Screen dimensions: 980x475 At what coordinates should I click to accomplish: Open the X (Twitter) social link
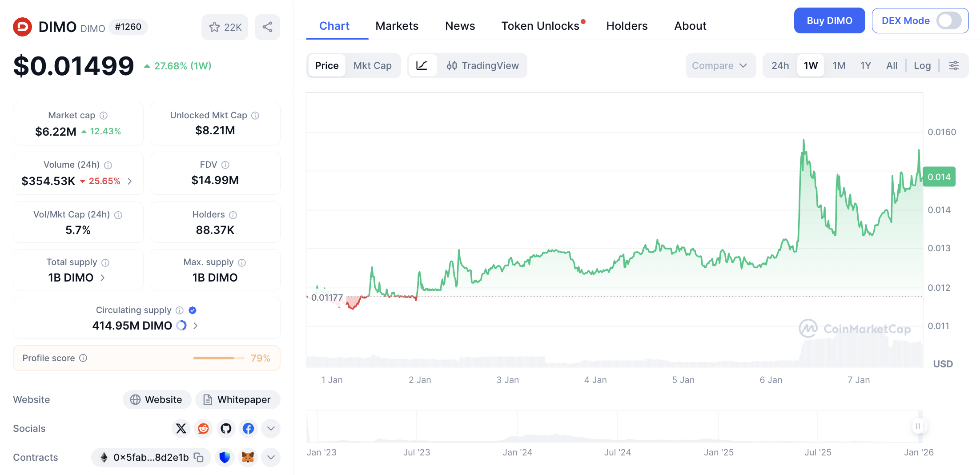pos(181,428)
